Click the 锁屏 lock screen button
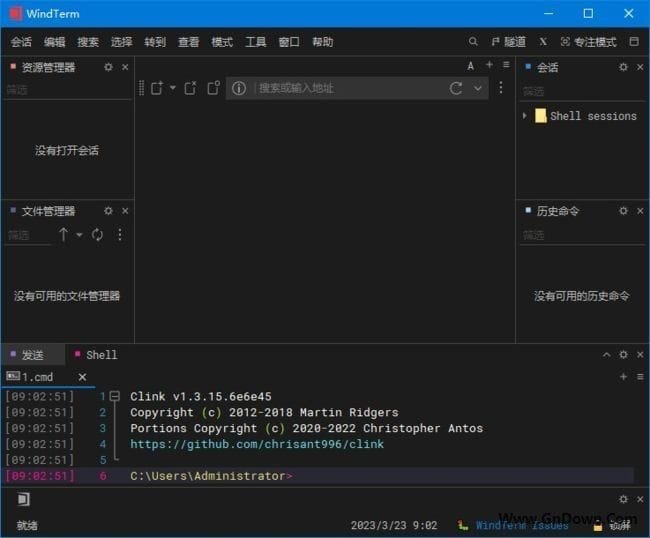The image size is (650, 538). (612, 526)
